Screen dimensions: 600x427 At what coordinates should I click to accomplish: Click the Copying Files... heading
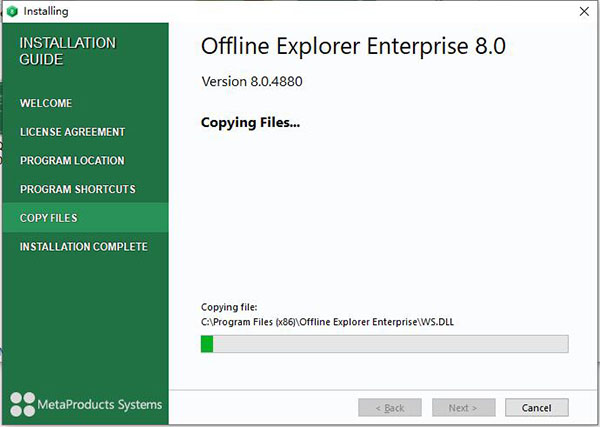tap(250, 122)
